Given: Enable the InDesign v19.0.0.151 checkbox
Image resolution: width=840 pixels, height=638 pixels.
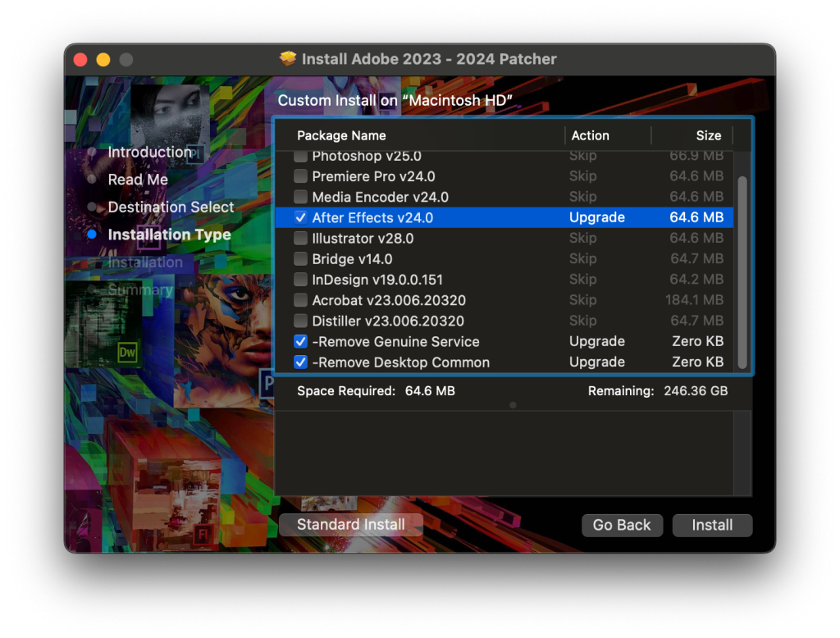Looking at the screenshot, I should pyautogui.click(x=300, y=279).
